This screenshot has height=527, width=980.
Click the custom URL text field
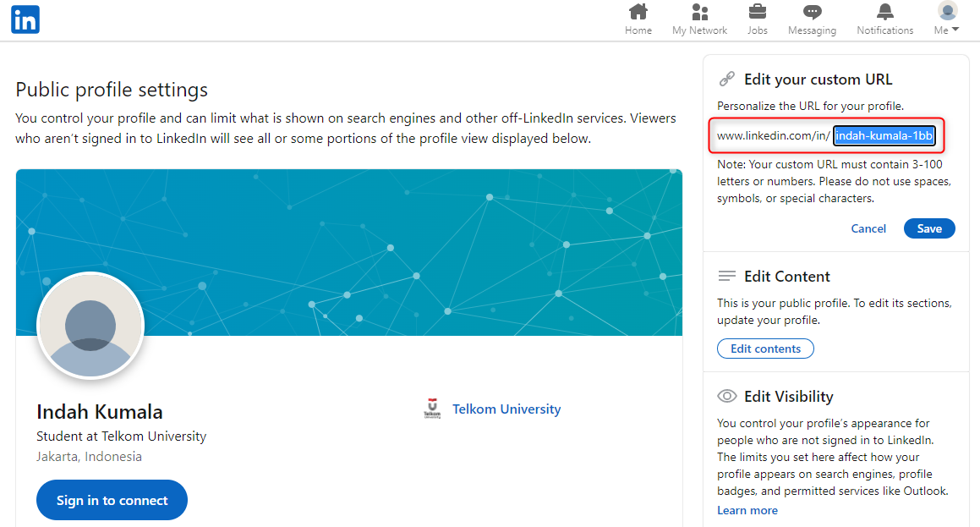pos(884,135)
